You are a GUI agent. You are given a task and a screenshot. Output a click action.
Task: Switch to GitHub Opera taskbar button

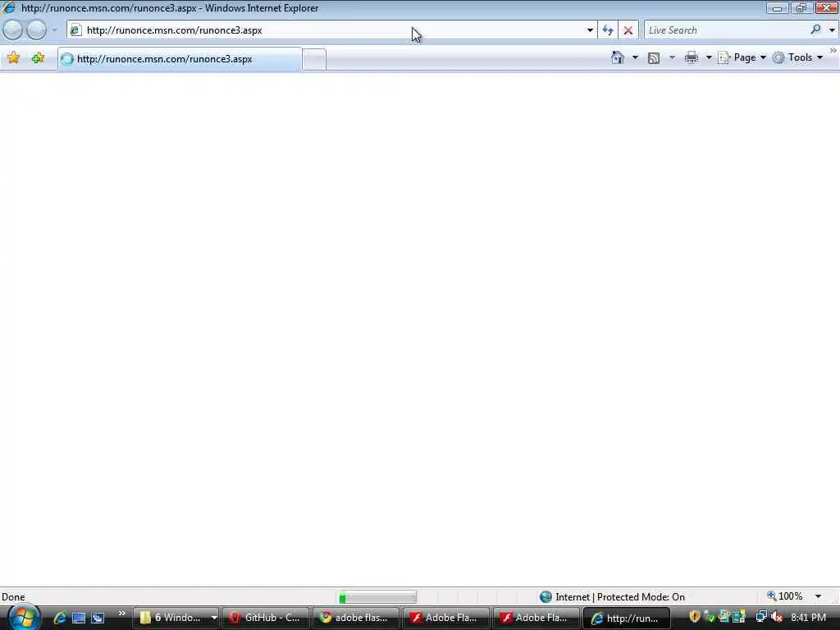[266, 618]
